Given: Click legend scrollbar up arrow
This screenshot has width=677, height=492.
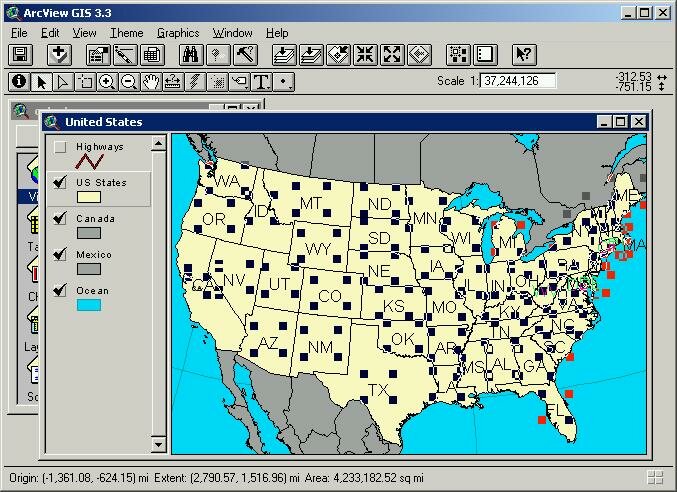Looking at the screenshot, I should click(158, 143).
